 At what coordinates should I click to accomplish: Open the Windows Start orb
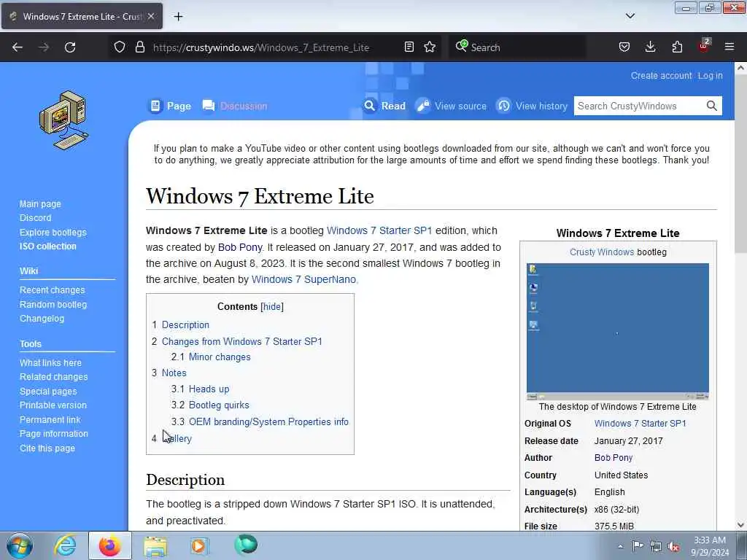point(20,545)
